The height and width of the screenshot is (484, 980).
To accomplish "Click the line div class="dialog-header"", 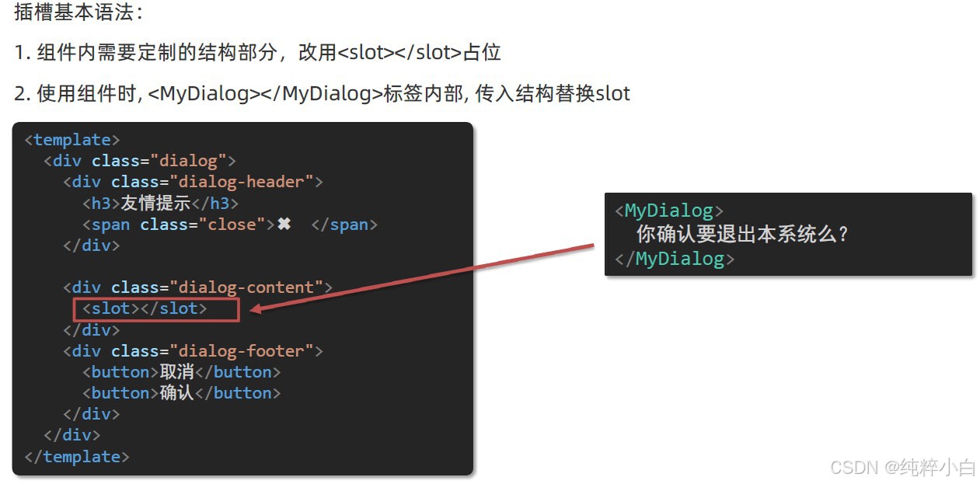I will (193, 182).
